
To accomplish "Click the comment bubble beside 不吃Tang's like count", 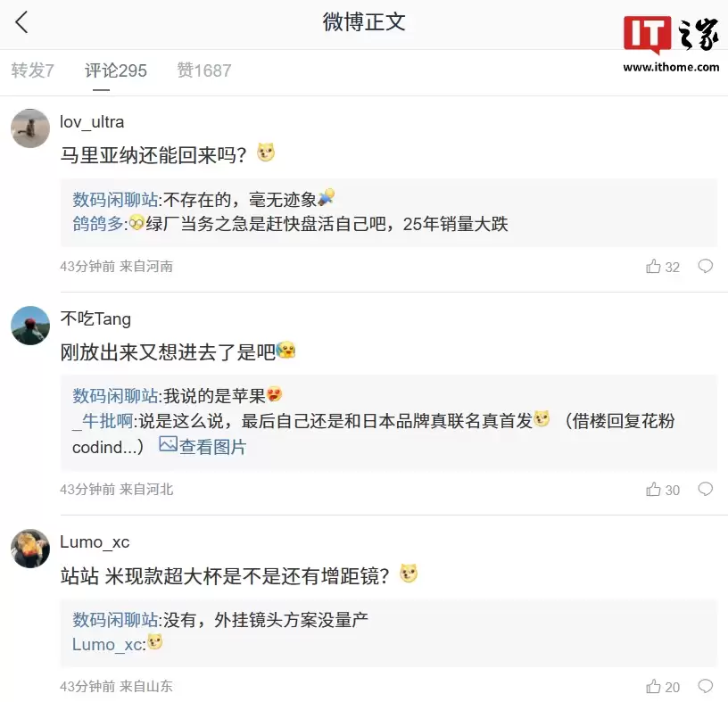I will (x=705, y=489).
